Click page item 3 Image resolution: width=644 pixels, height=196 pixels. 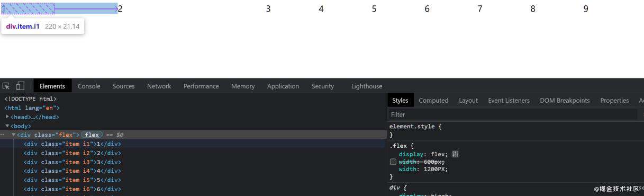tap(268, 8)
